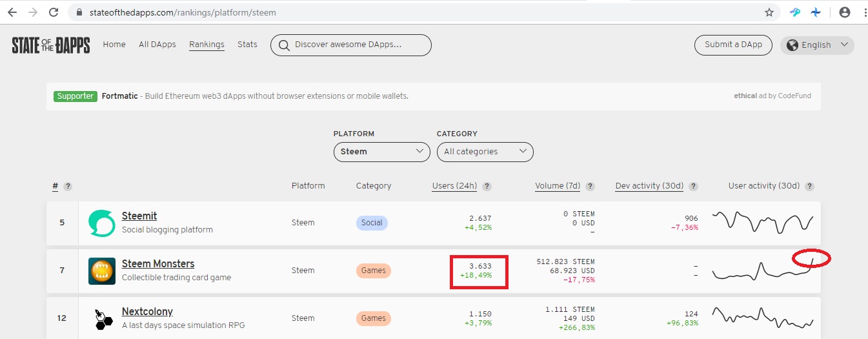Image resolution: width=868 pixels, height=339 pixels.
Task: Click the search magnifier icon
Action: pos(283,45)
